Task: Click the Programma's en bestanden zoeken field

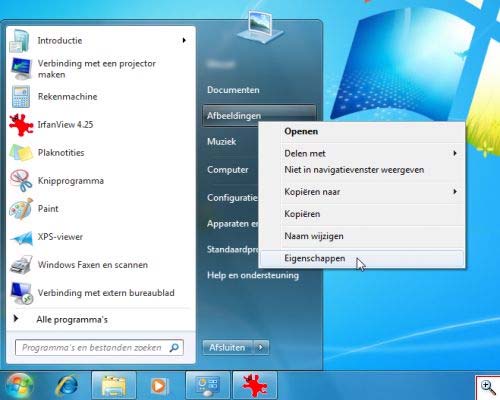Action: pyautogui.click(x=99, y=348)
